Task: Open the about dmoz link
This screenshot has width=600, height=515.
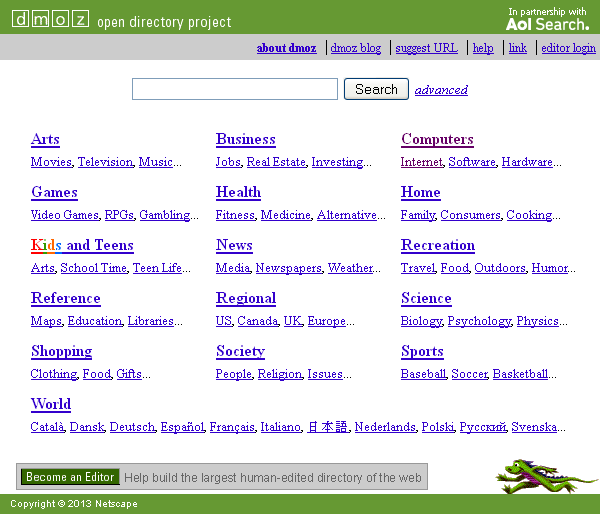Action: [x=286, y=48]
